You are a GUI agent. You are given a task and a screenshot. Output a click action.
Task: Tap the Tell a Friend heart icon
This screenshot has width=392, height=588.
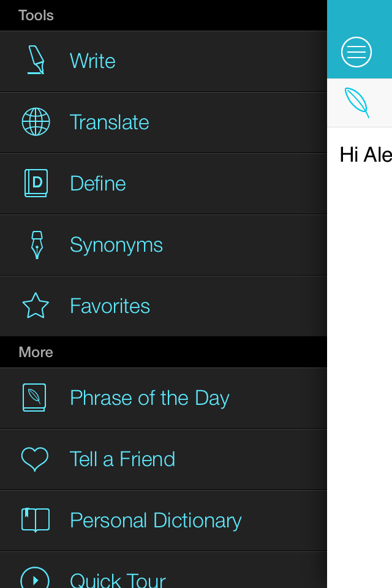click(x=35, y=459)
